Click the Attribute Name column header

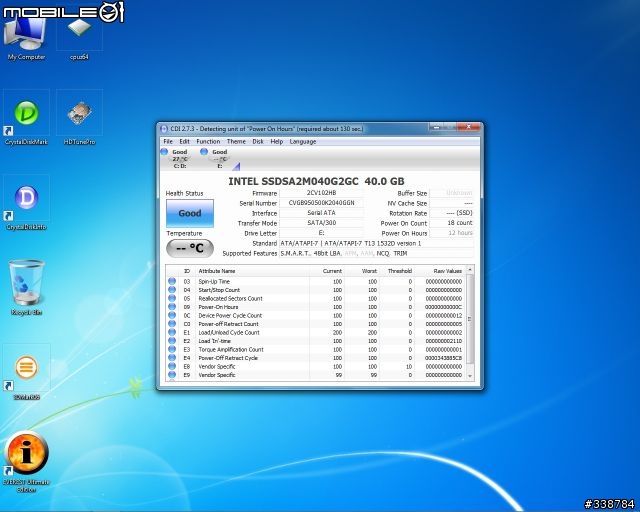pos(253,271)
